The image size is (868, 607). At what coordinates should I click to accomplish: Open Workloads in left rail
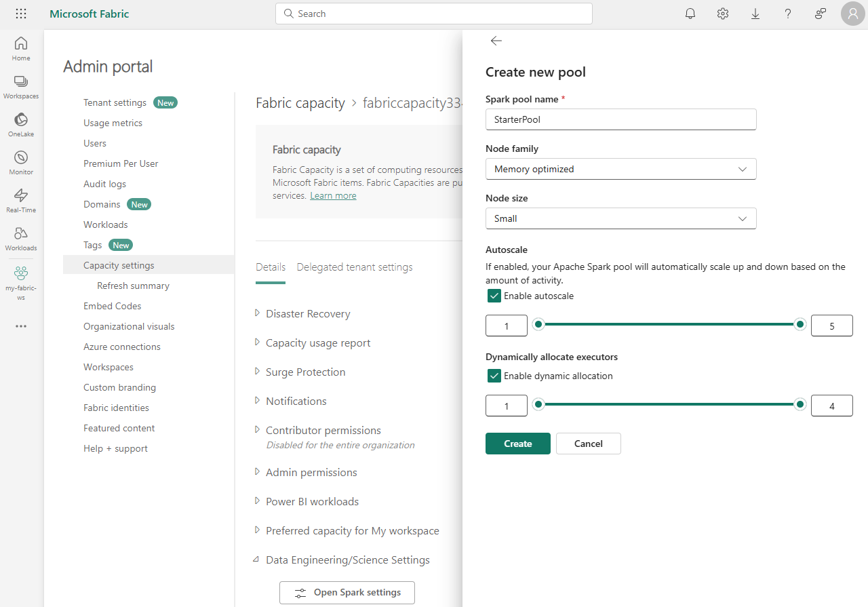(x=21, y=239)
